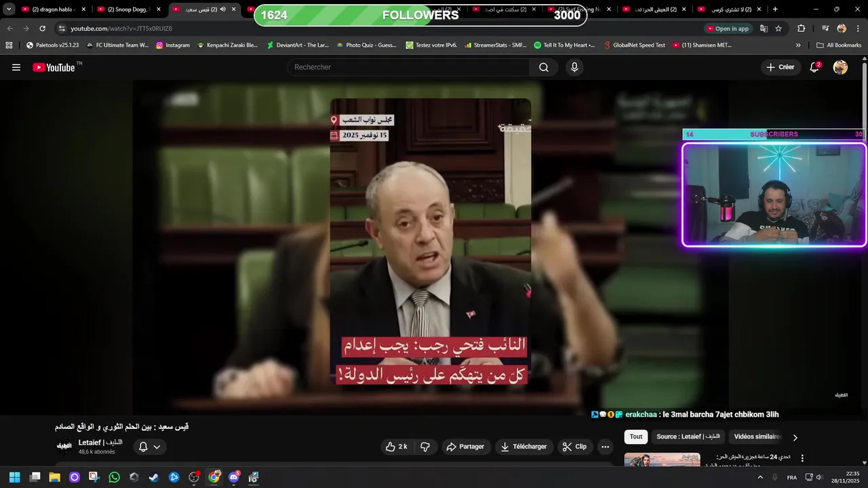Click the Open in app button

click(728, 28)
